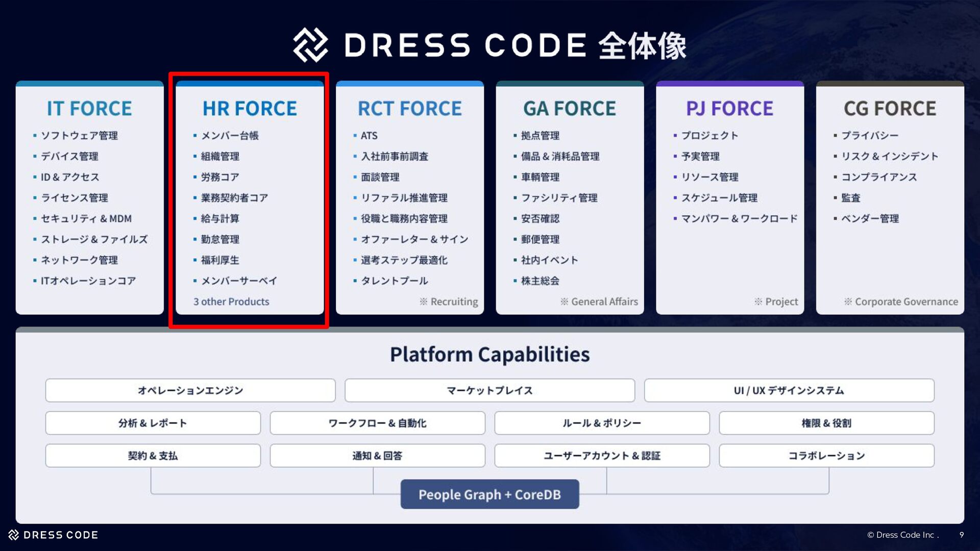Click the Platform Capabilities heading
Screen dimensions: 980x551
489,355
